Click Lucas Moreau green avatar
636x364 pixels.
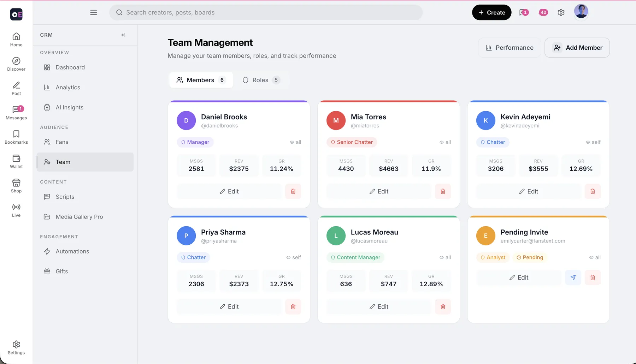click(x=336, y=236)
